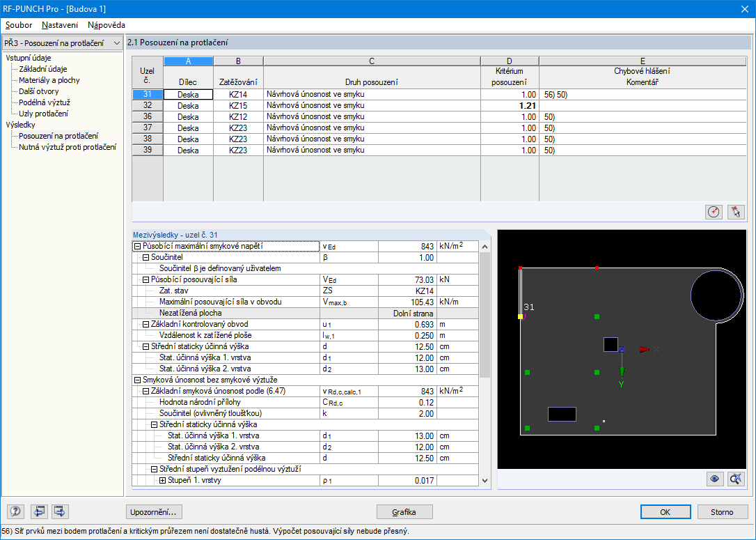Click criterion value 1.21 cell

[510, 106]
